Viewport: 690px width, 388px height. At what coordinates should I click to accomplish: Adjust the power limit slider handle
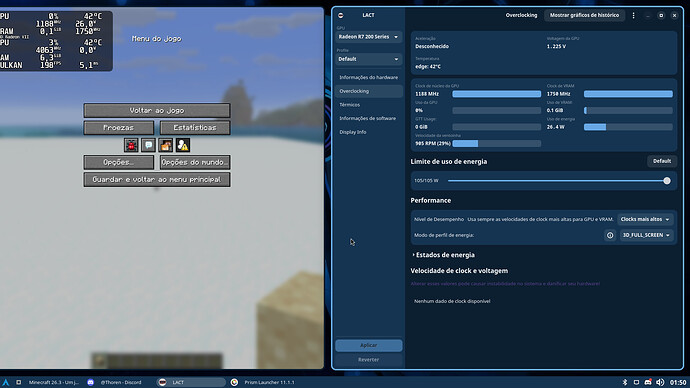667,181
